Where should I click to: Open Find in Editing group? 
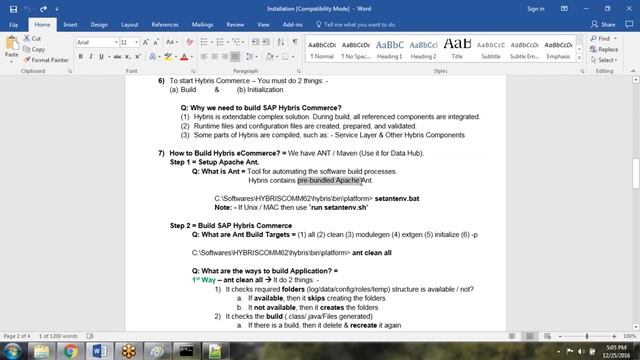point(600,38)
